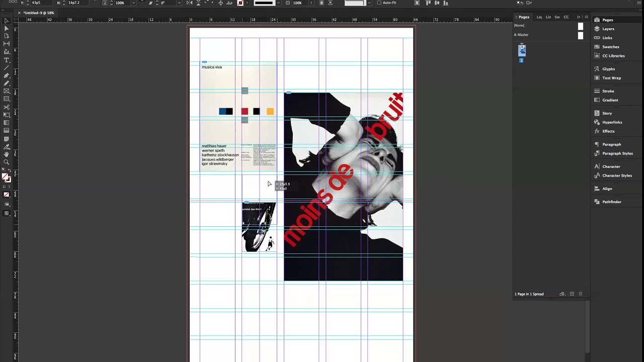Switch to the Pages tab
The image size is (644, 362).
[x=524, y=17]
